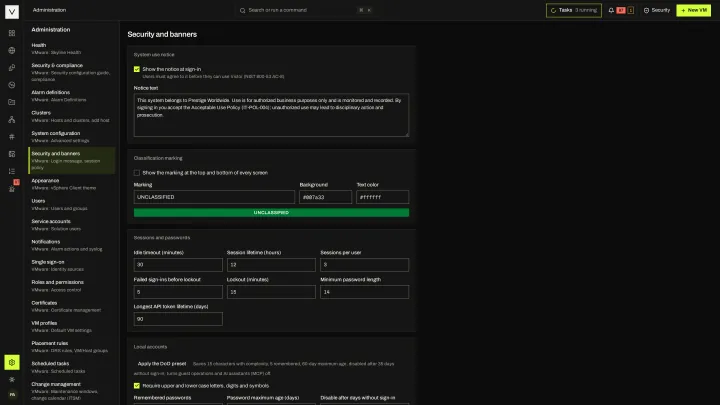Grab the notice text area resize handle
This screenshot has width=720, height=405.
(x=406, y=134)
